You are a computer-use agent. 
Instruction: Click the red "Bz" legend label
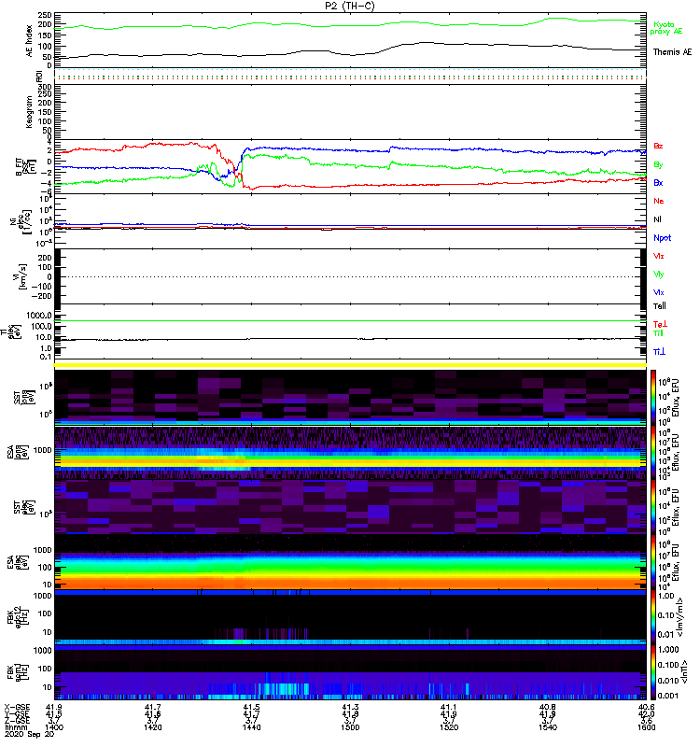(658, 146)
